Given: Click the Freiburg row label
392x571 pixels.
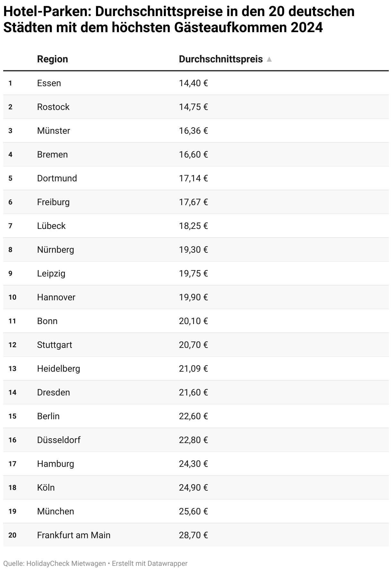Looking at the screenshot, I should 53,202.
